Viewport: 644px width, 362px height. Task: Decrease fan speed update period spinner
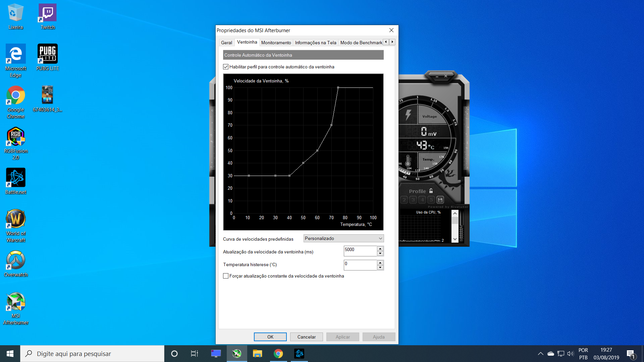point(380,253)
